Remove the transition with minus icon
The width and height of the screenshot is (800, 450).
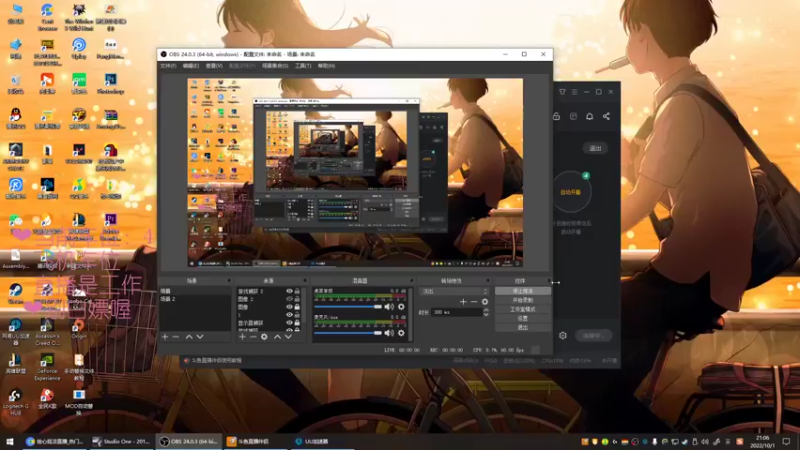click(474, 302)
